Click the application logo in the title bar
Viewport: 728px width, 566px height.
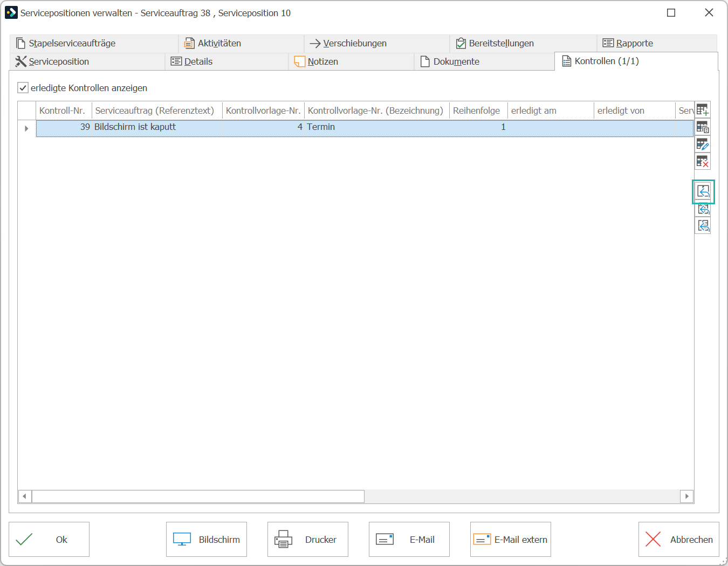click(x=11, y=12)
